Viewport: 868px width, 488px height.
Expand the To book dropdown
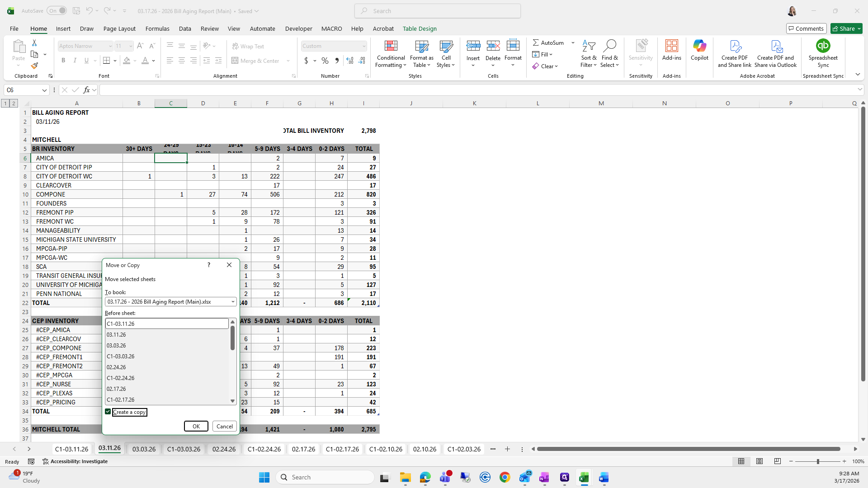[x=233, y=302]
